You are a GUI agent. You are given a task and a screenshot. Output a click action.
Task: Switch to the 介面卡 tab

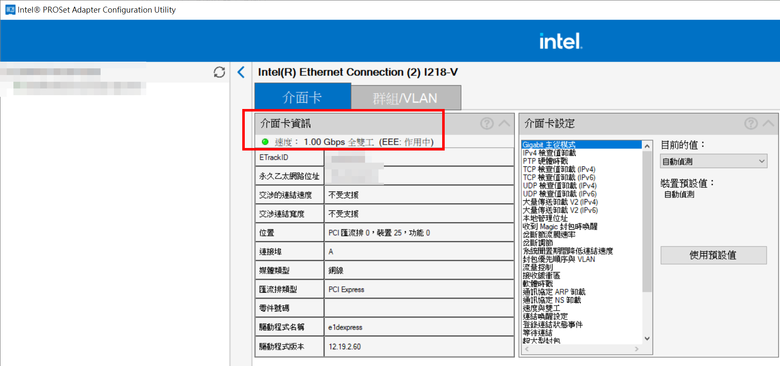[x=302, y=97]
